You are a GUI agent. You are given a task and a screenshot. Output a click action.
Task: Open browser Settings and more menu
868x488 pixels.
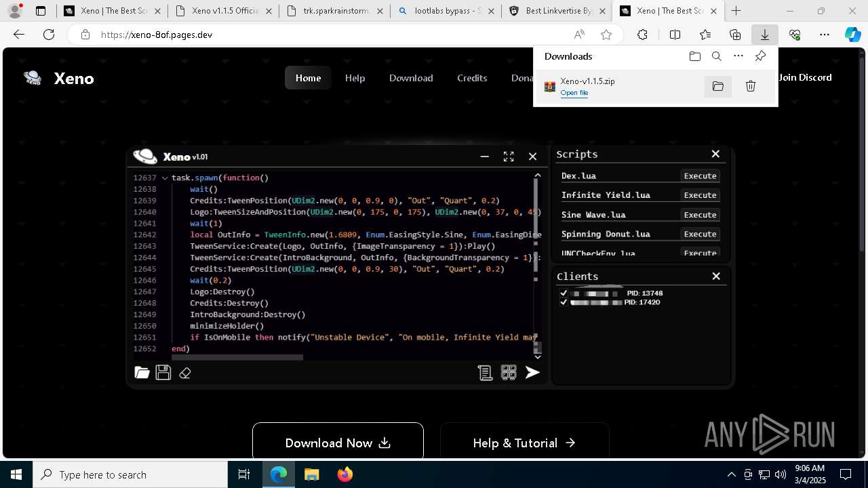click(x=825, y=35)
